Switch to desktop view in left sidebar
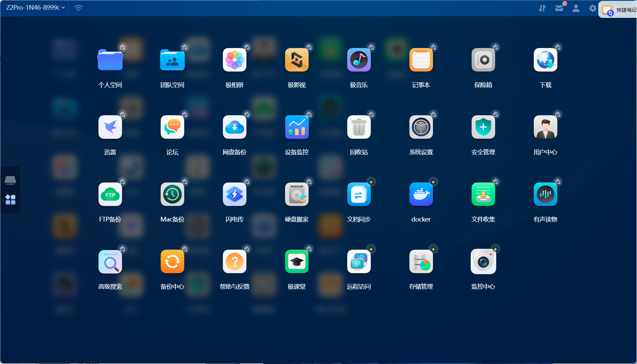The width and height of the screenshot is (637, 364). 10,180
